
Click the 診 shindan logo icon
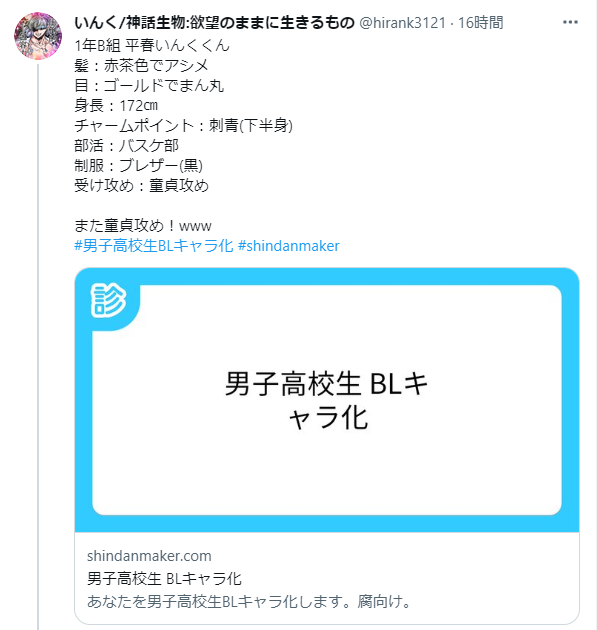pyautogui.click(x=108, y=301)
